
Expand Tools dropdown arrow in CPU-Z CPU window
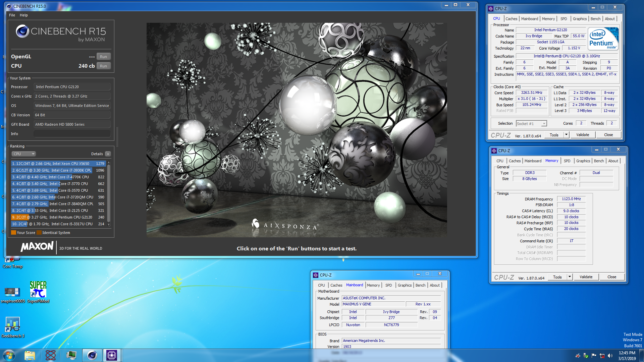566,135
